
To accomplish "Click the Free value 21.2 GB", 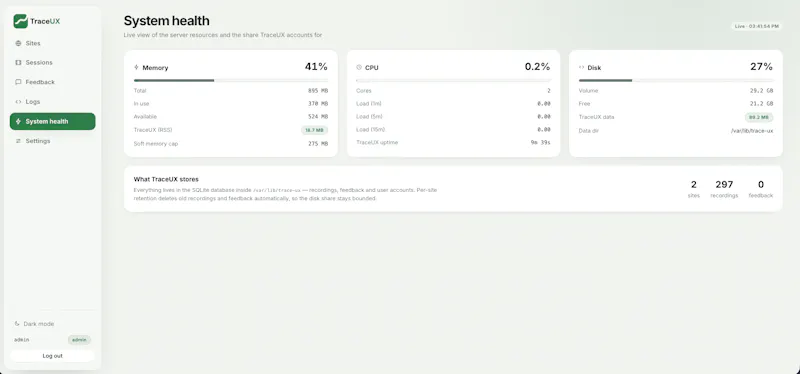I will 761,104.
